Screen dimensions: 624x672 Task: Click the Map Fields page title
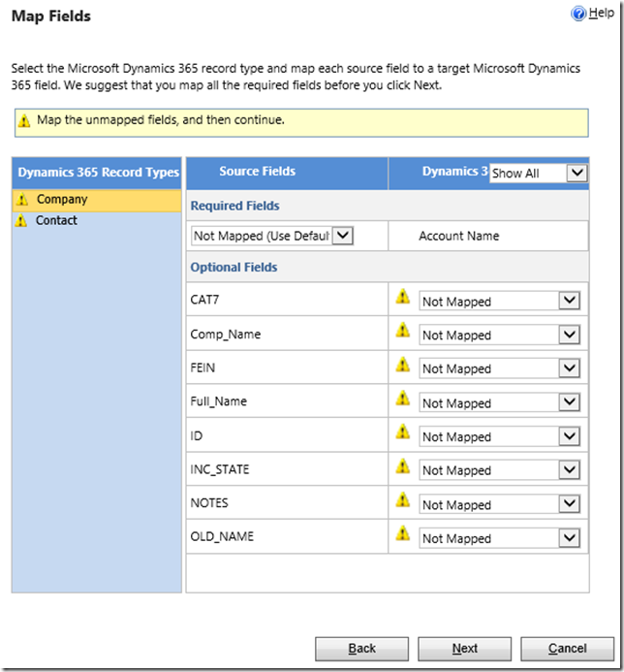51,16
